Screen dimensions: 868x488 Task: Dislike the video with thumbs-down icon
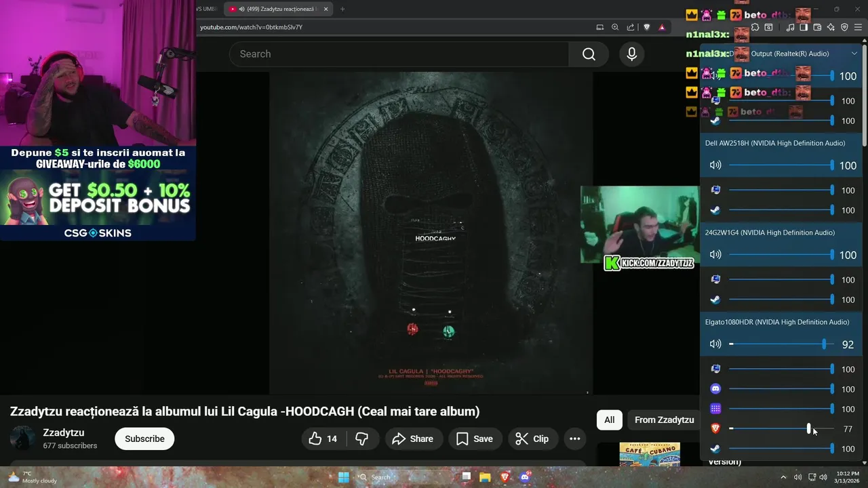pyautogui.click(x=361, y=439)
